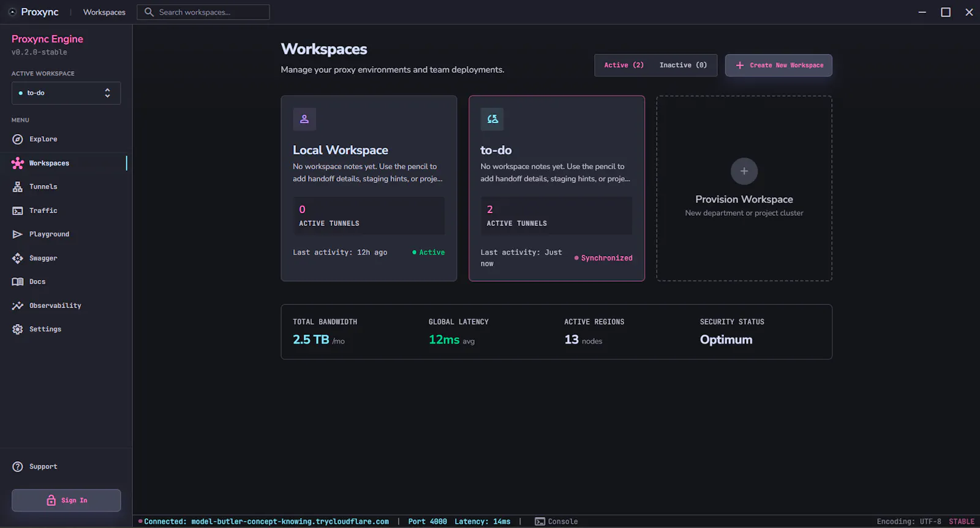Click the plus icon on Create New Workspace
Viewport: 980px width, 528px height.
pos(740,65)
